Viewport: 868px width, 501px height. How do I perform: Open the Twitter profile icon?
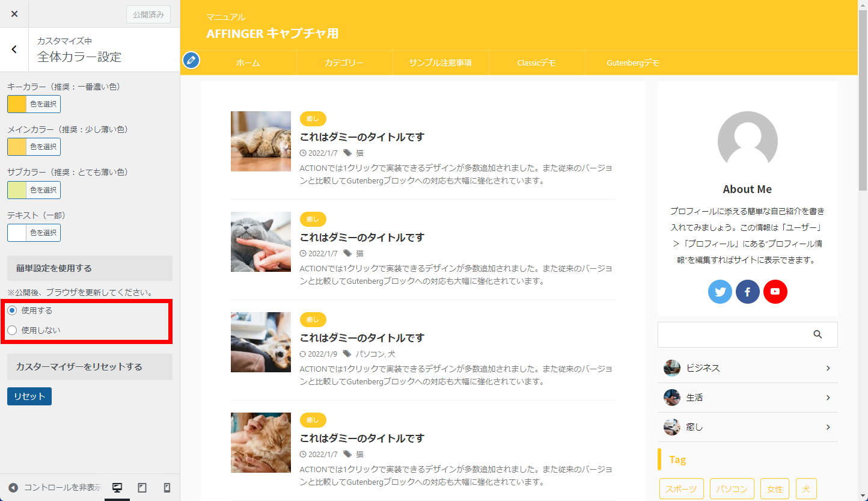click(x=720, y=292)
